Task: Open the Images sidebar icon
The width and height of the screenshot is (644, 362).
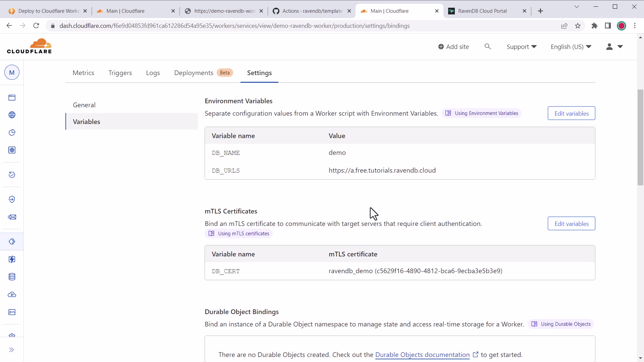Action: (12, 312)
